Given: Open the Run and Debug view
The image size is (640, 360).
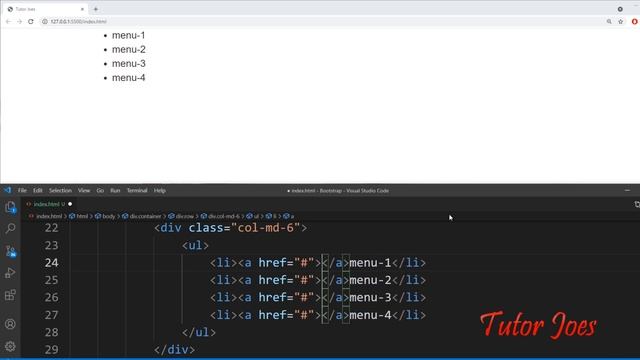Looking at the screenshot, I should click(11, 273).
